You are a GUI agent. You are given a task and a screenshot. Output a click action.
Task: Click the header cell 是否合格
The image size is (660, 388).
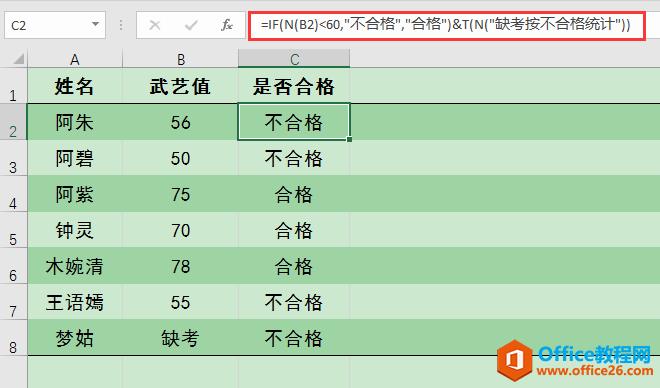click(x=294, y=86)
